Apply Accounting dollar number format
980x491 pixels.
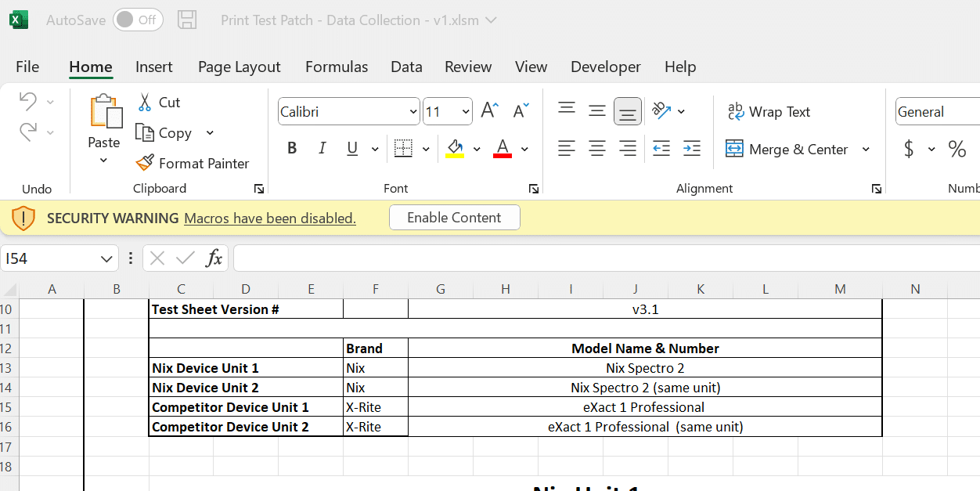coord(909,149)
